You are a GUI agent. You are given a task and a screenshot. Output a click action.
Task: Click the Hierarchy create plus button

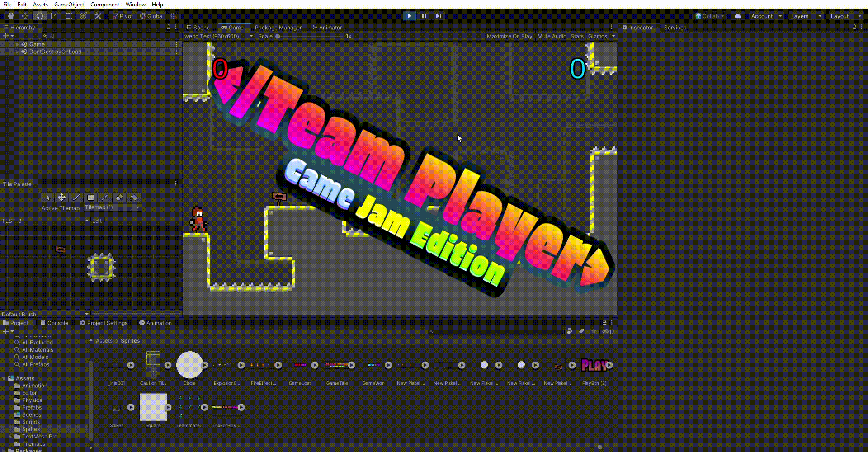coord(8,36)
